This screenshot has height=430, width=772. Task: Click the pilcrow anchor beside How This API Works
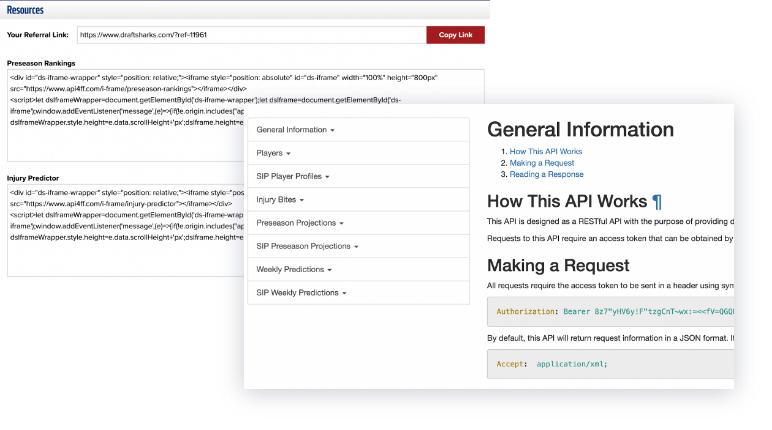pos(656,201)
